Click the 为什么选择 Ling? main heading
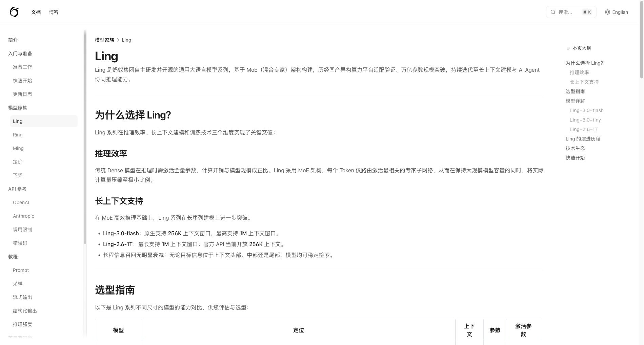 tap(133, 115)
